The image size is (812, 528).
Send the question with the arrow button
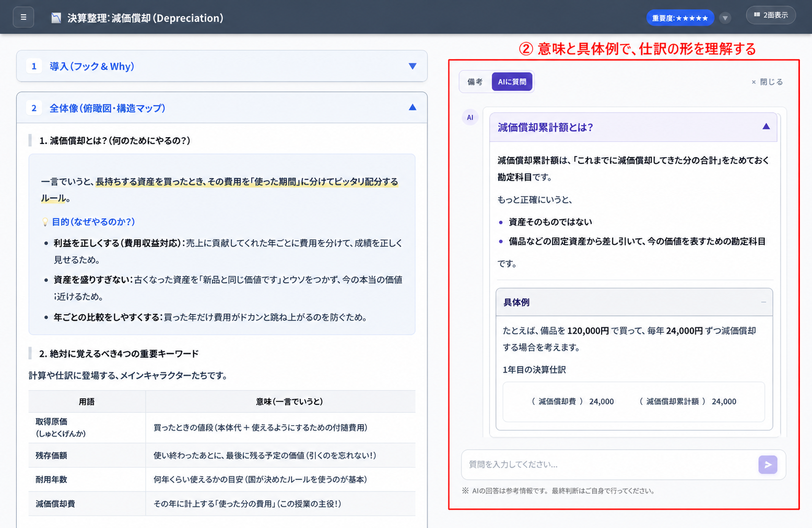coord(768,464)
